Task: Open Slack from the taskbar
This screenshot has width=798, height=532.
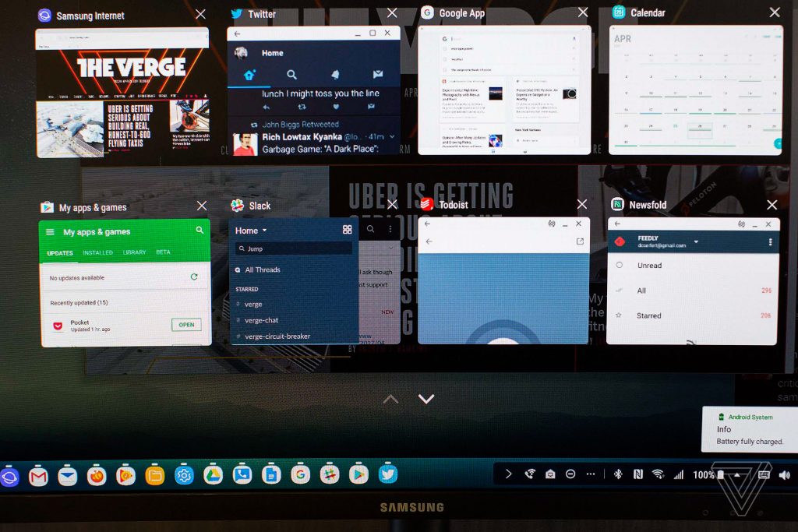Action: [330, 474]
